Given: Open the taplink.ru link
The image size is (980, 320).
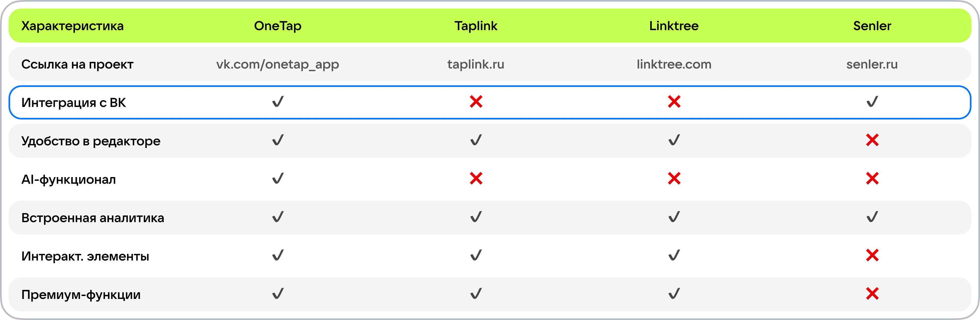Looking at the screenshot, I should (476, 64).
